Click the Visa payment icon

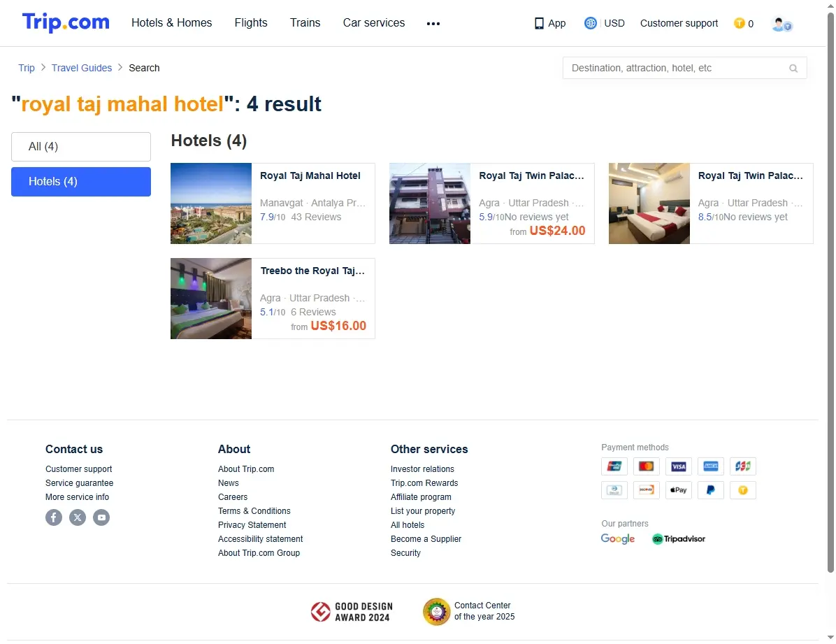tap(678, 466)
